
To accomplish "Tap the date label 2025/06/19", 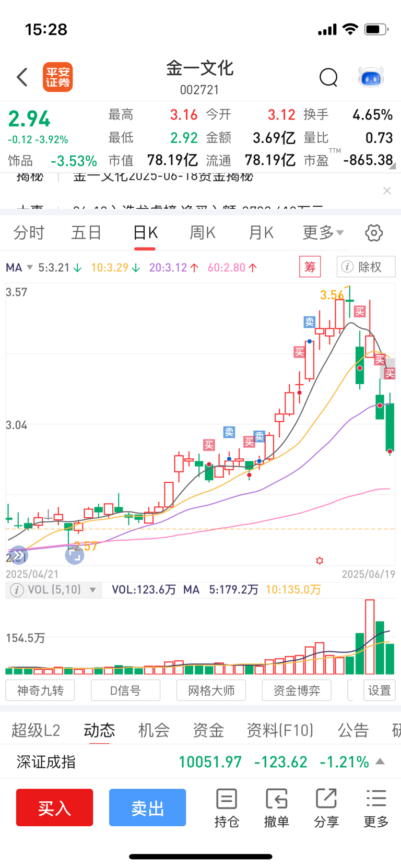I will (x=368, y=574).
